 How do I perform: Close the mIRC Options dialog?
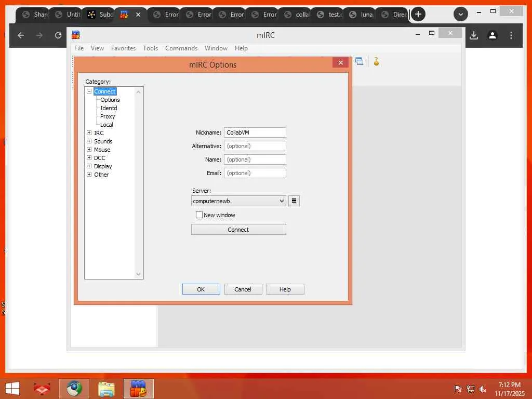(341, 62)
